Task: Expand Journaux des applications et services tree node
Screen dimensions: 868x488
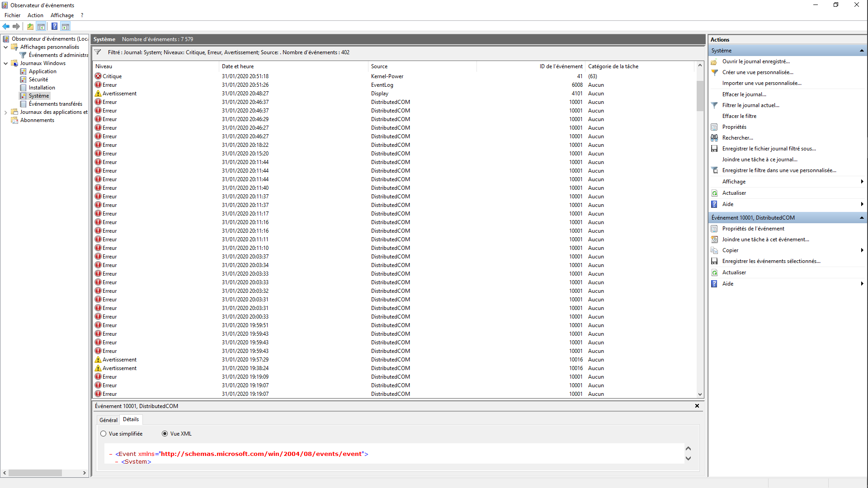Action: pos(5,112)
